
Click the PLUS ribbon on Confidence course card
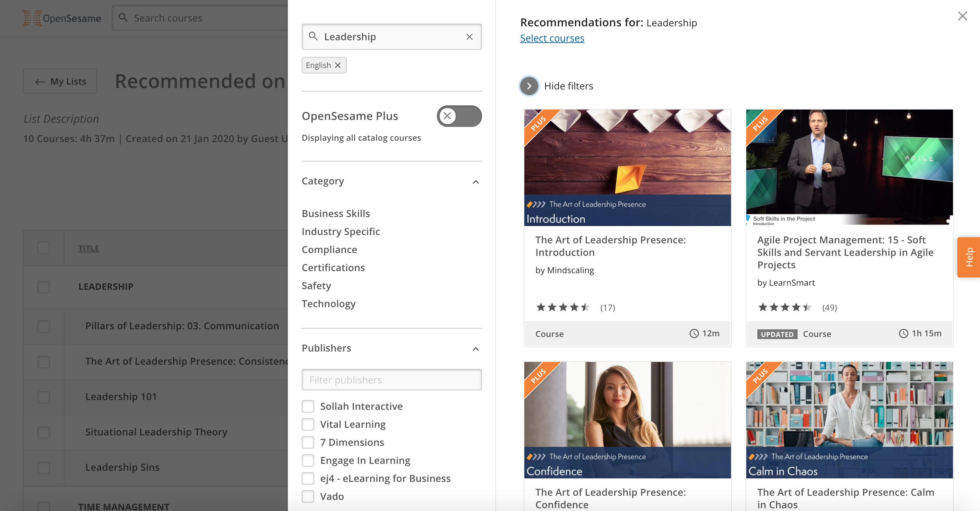click(x=538, y=376)
